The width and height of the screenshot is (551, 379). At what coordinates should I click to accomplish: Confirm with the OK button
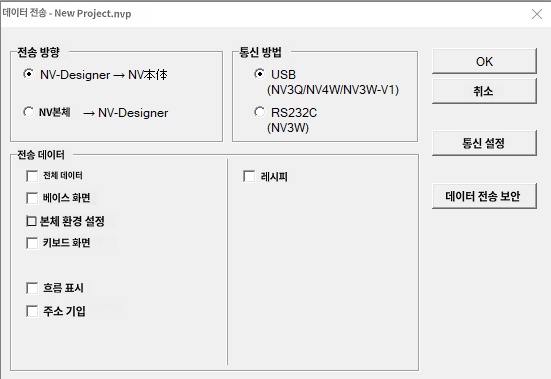(x=484, y=61)
